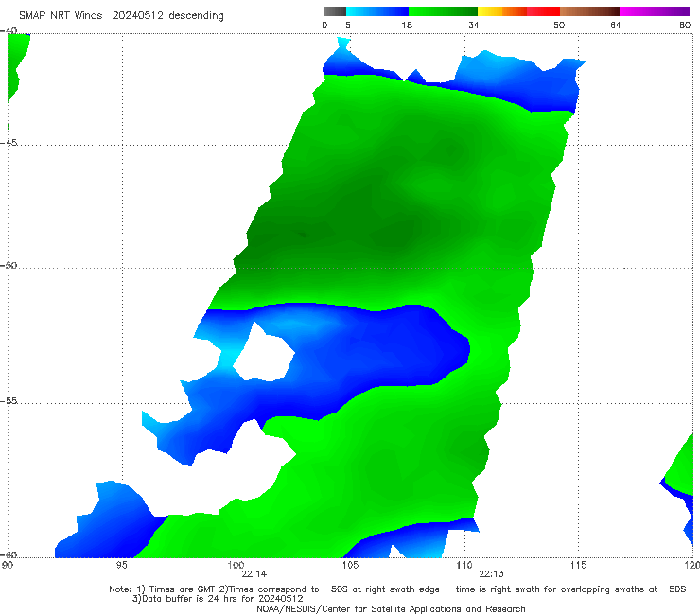Click the 'NOAA/NESDIS/Center for Satellite Applications' credit
Image resolution: width=700 pixels, height=615 pixels.
[391, 609]
